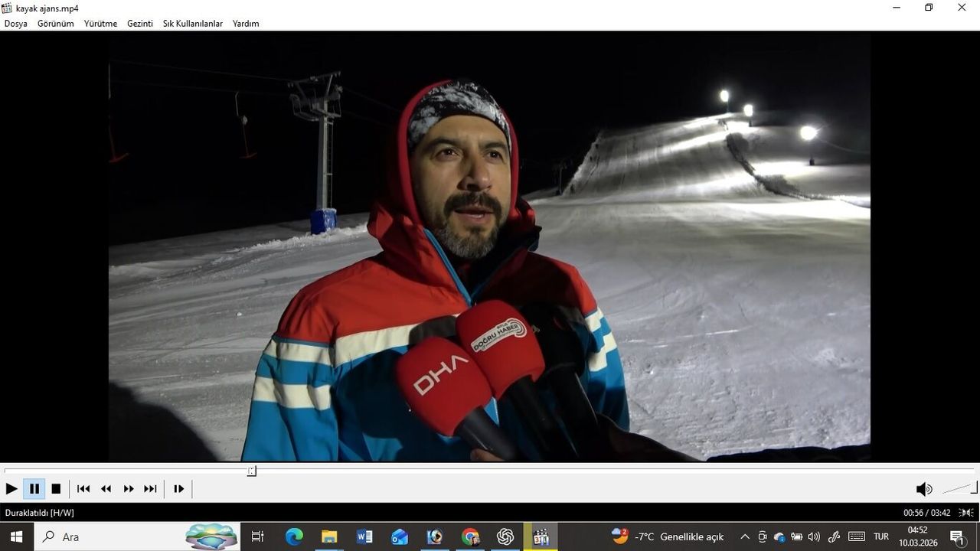
Task: Fast forward using the increase speed icon
Action: tap(129, 489)
